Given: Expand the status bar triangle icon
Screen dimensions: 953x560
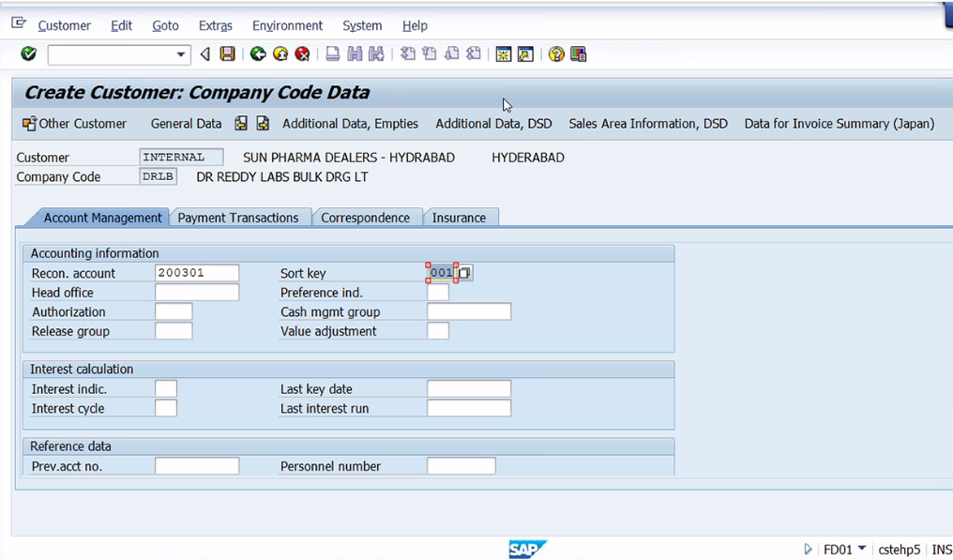Looking at the screenshot, I should pyautogui.click(x=808, y=550).
